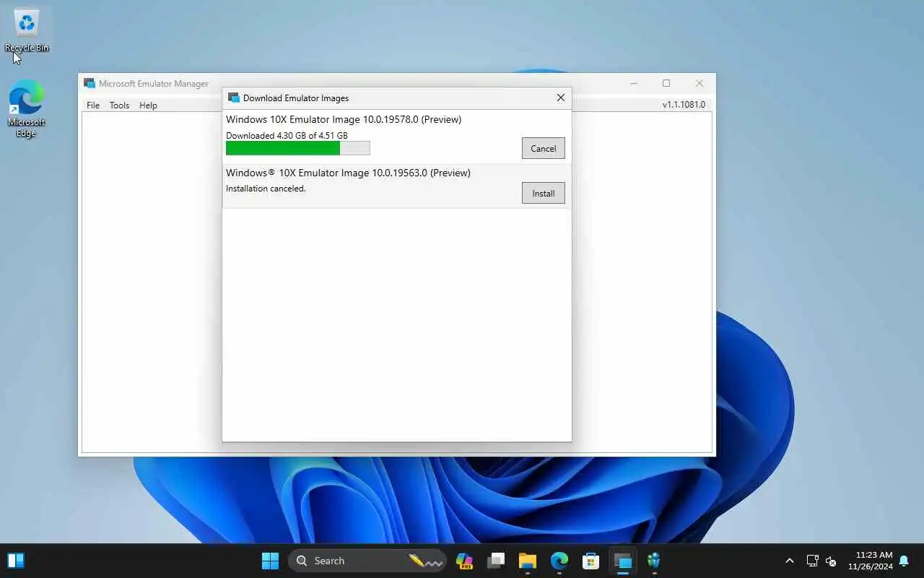
Task: Open Task View on the taskbar
Action: (496, 561)
